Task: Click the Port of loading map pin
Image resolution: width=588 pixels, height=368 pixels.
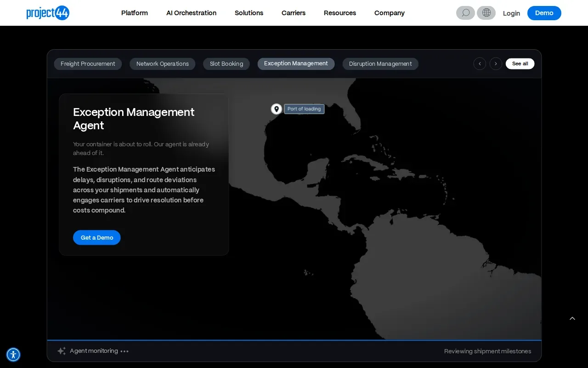Action: coord(276,109)
